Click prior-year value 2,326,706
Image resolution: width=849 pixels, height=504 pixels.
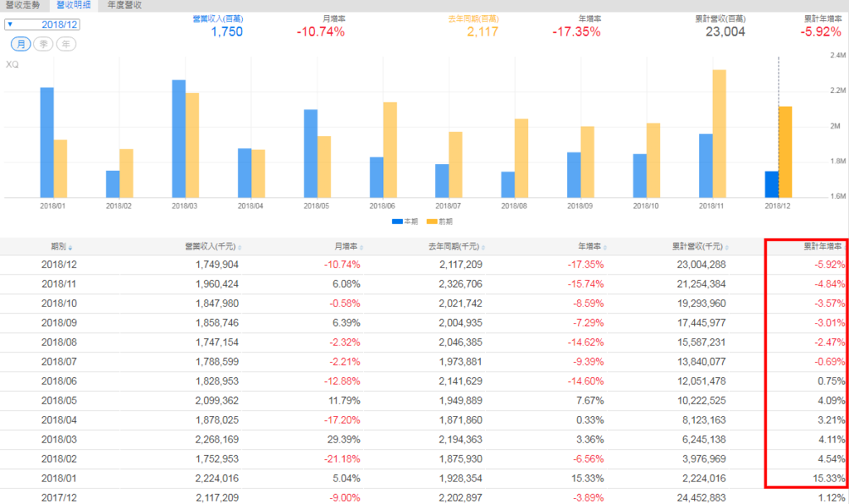tap(461, 284)
